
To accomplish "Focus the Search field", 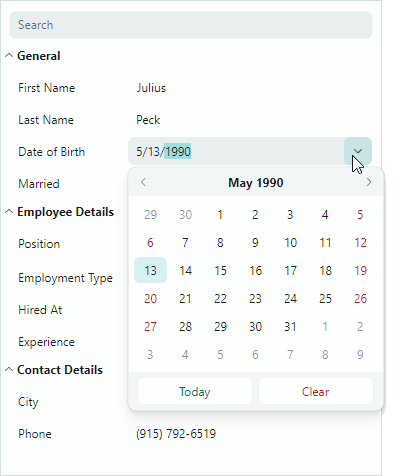I will [191, 25].
